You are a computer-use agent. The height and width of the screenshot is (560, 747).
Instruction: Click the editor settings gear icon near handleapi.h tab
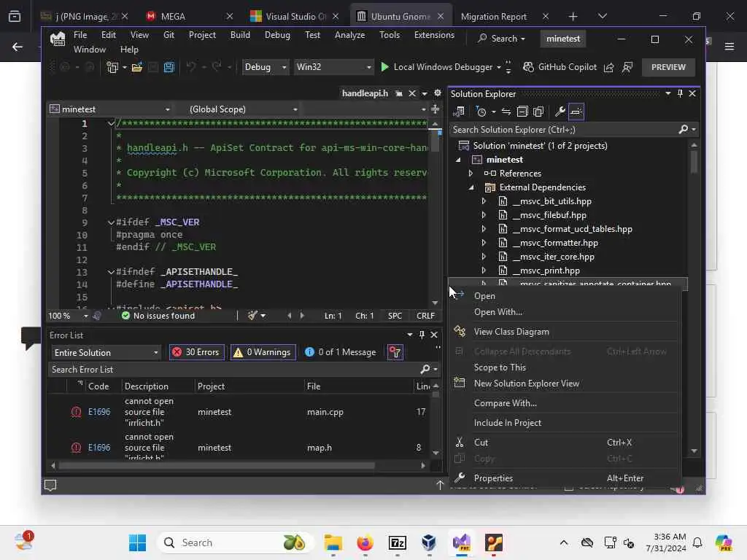click(438, 93)
